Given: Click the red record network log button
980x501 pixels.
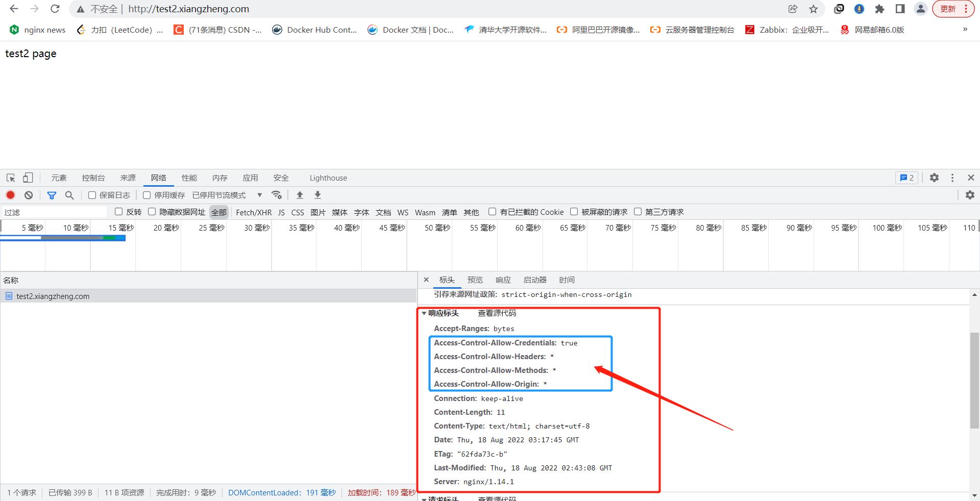Looking at the screenshot, I should click(10, 195).
